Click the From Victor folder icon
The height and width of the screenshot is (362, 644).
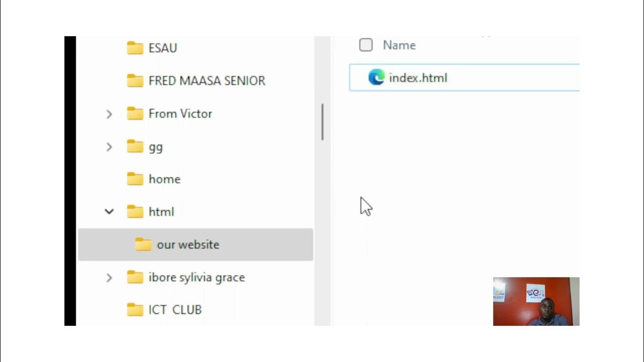(x=135, y=114)
